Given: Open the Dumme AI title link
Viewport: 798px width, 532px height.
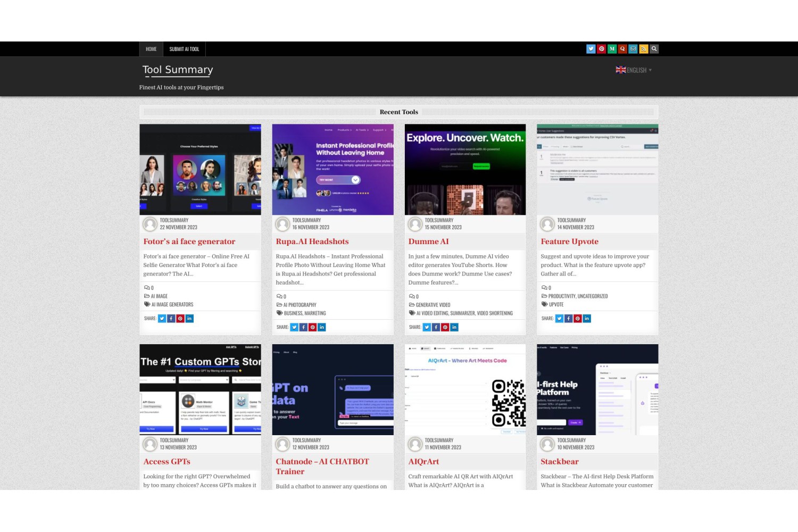Looking at the screenshot, I should pyautogui.click(x=428, y=242).
